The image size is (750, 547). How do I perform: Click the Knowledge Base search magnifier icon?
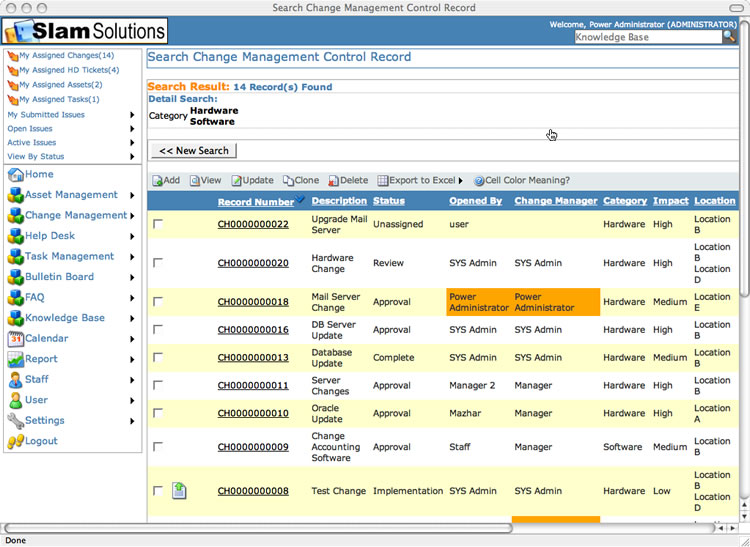pyautogui.click(x=729, y=36)
